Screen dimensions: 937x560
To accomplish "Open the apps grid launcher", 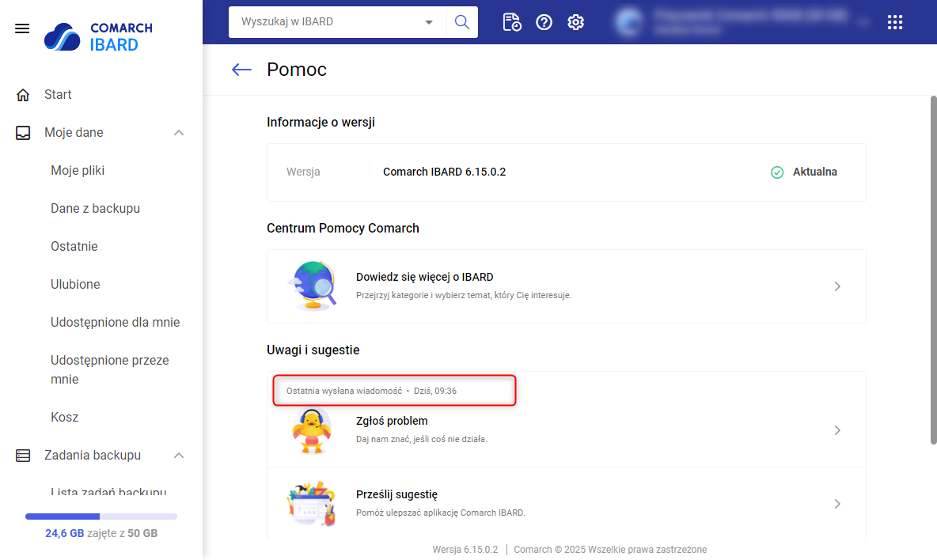I will (894, 22).
